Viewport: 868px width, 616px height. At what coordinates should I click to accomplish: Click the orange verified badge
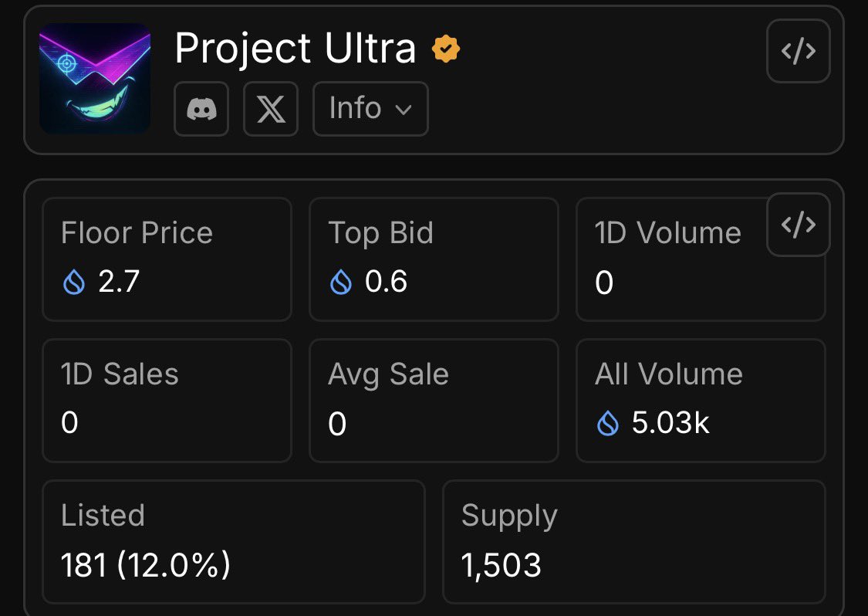(446, 49)
